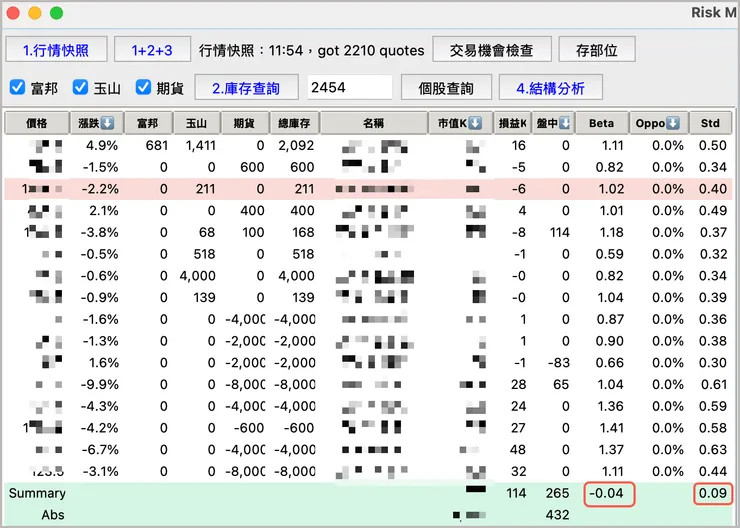
Task: Click sort arrow icon in Oppo header
Action: click(673, 123)
